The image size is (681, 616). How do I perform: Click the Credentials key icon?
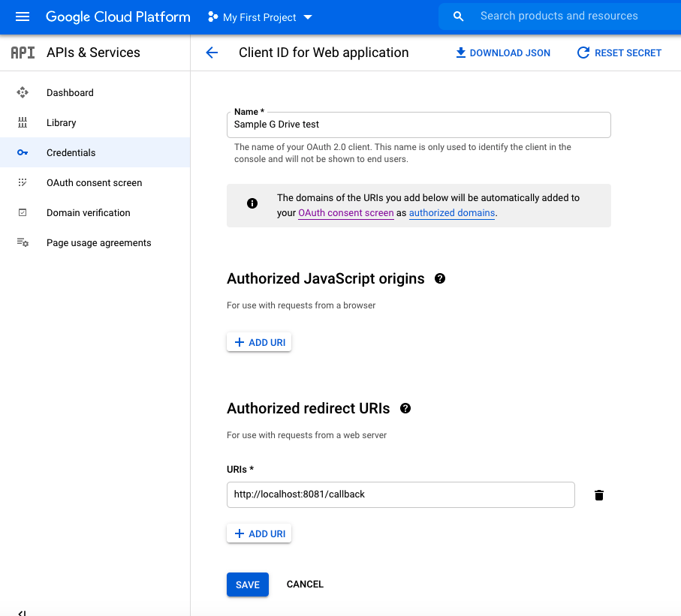pyautogui.click(x=23, y=152)
